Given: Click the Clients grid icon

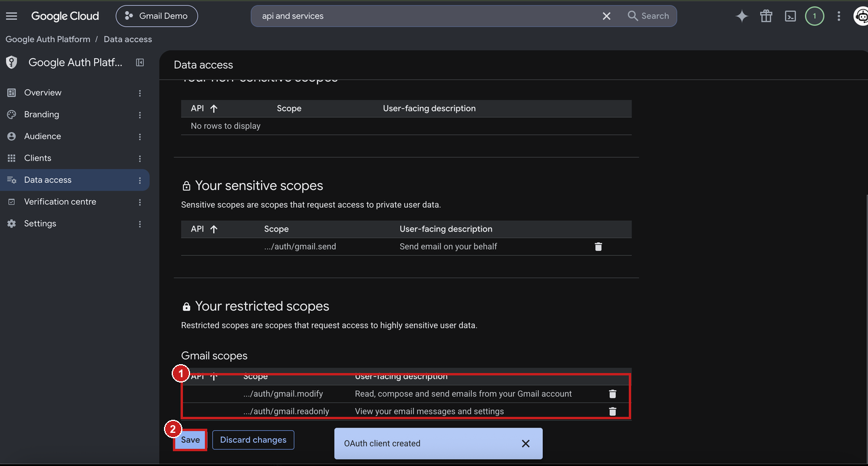Looking at the screenshot, I should [x=11, y=158].
